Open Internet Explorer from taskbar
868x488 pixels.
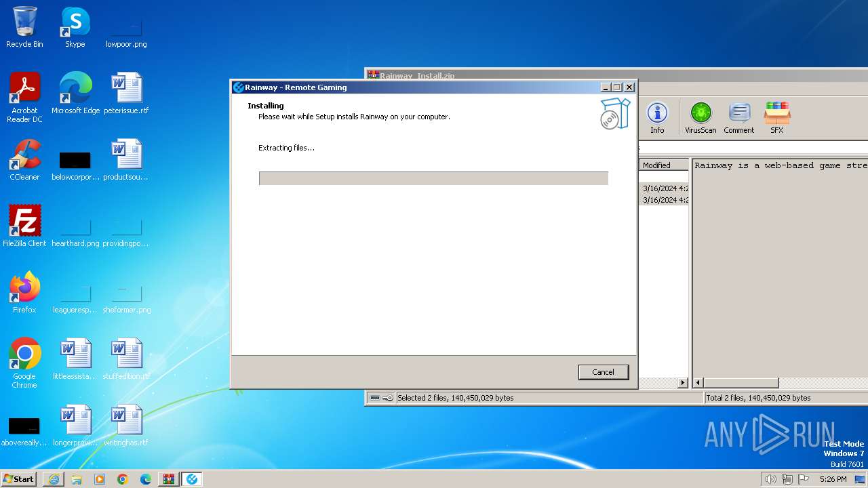click(54, 479)
